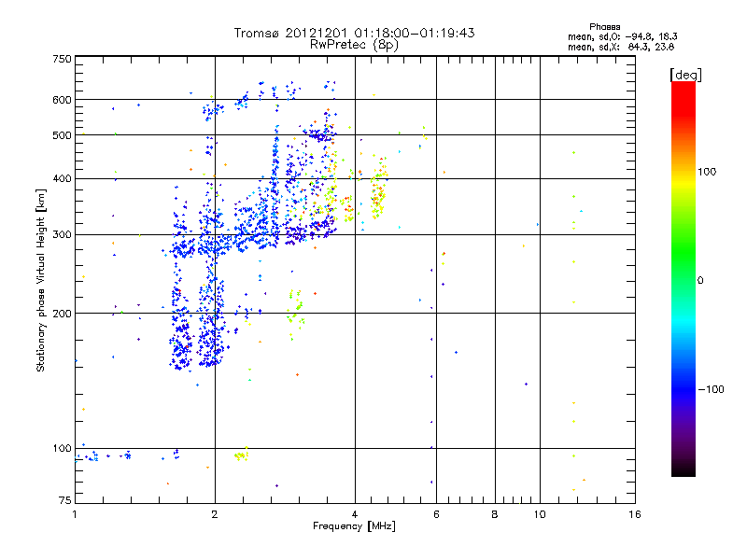747x560 pixels.
Task: Click the y-axis tick label '600'
Action: (62, 100)
